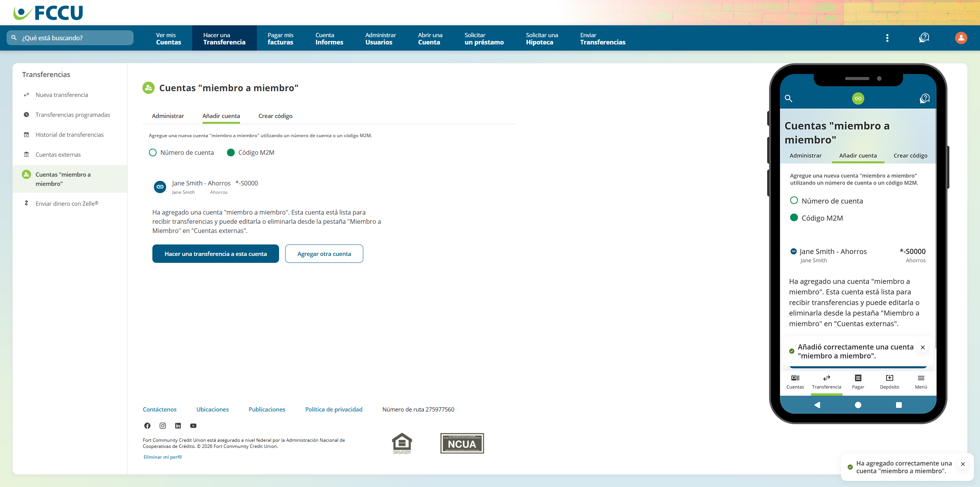Click the Número de ruta 275977560 text
The height and width of the screenshot is (487, 980).
(x=418, y=409)
